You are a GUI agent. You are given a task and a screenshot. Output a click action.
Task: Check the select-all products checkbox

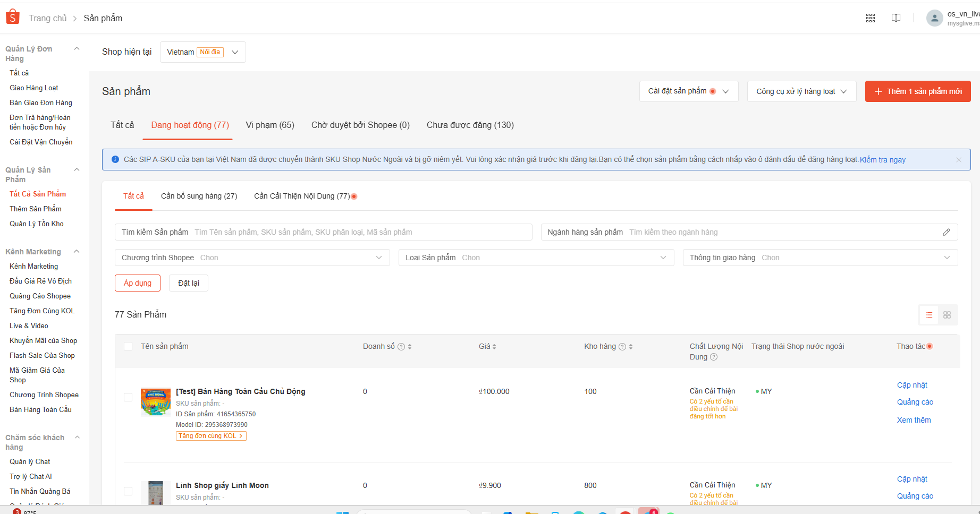128,346
